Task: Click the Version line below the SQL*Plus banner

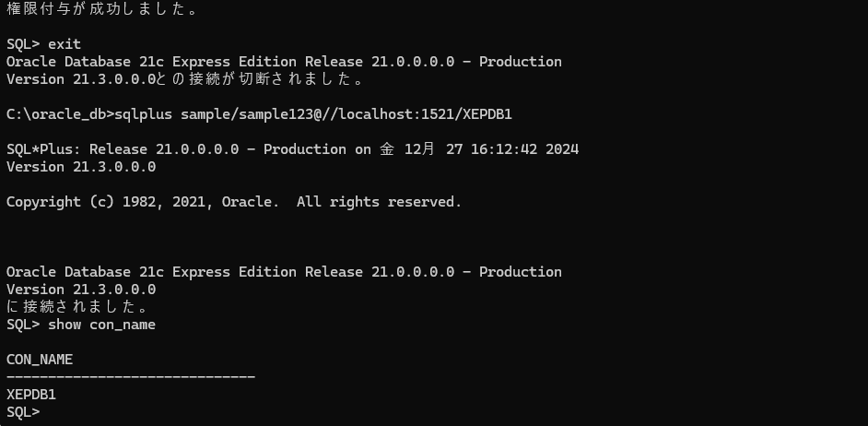Action: (81, 167)
